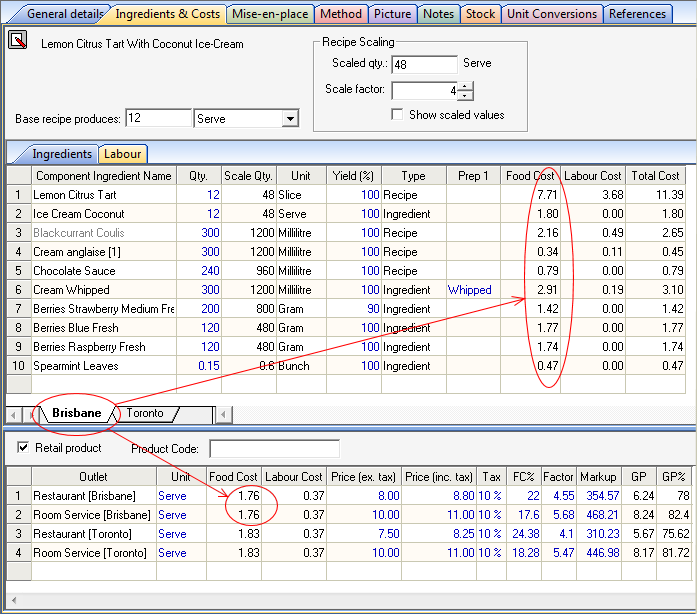Open the Unit Conversions tab
The width and height of the screenshot is (697, 614).
[551, 14]
